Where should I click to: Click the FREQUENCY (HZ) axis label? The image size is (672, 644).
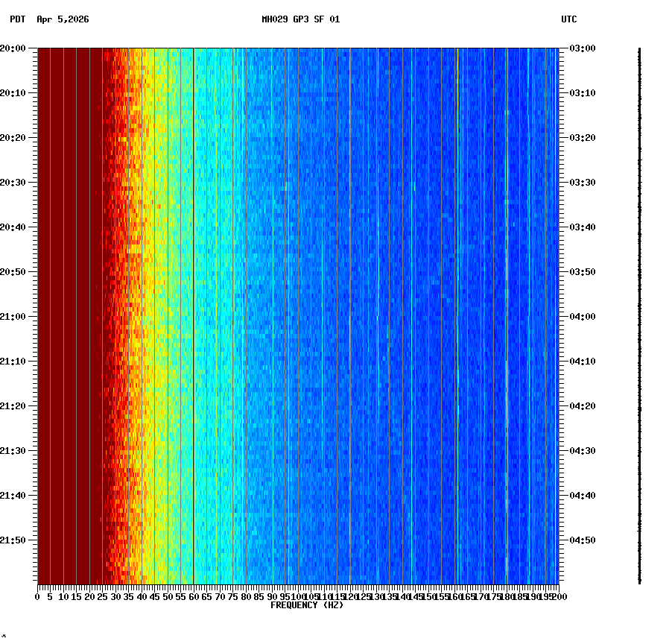coord(306,604)
